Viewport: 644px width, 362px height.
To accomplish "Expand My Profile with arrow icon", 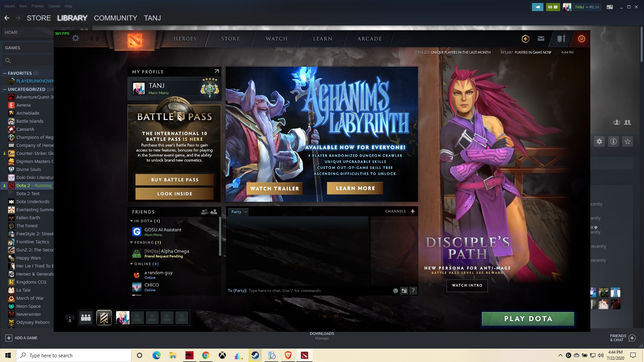I will click(216, 71).
